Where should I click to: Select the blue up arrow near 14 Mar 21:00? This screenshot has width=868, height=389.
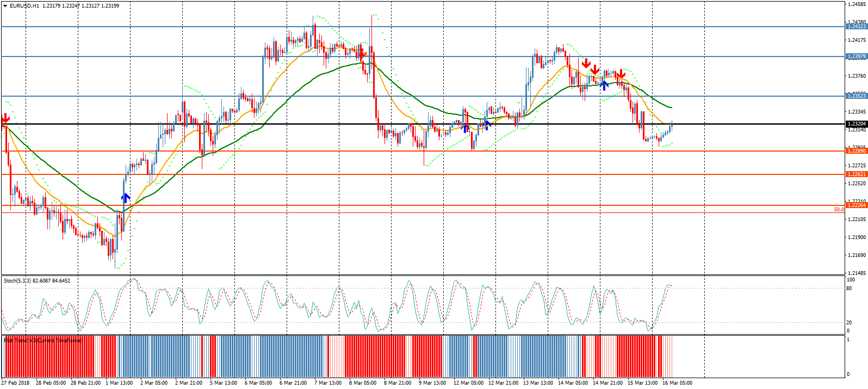pyautogui.click(x=604, y=85)
